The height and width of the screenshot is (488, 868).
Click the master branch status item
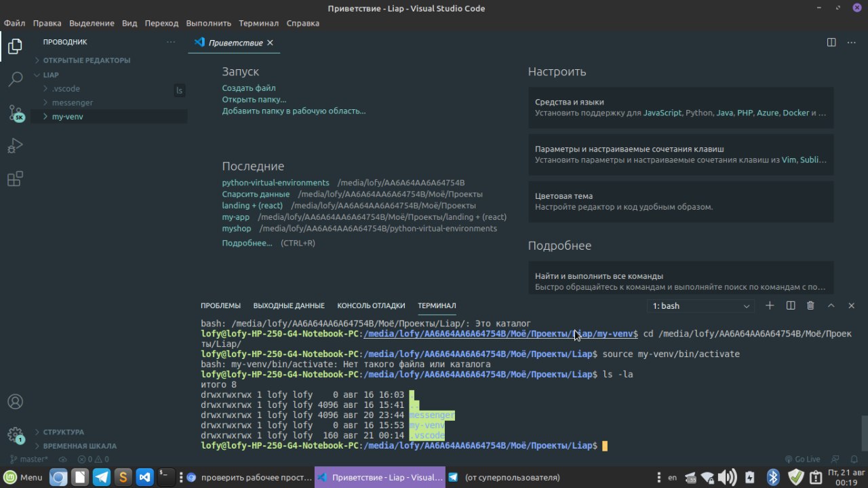pos(28,459)
